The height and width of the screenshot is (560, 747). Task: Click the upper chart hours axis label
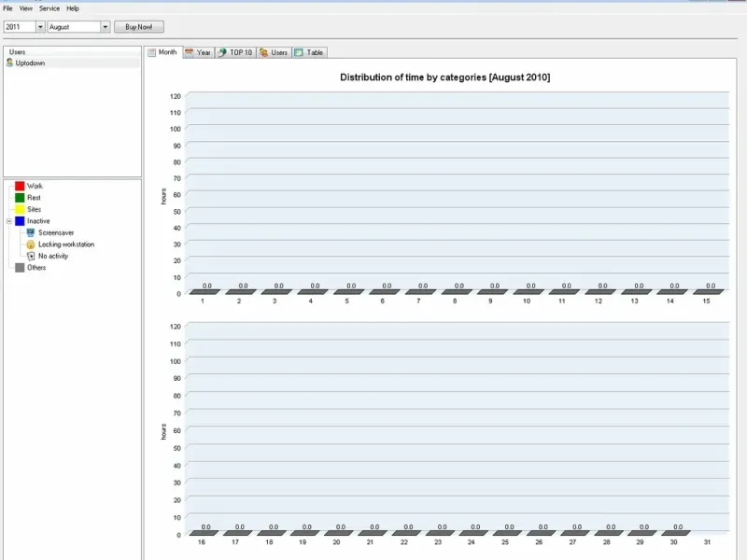[x=163, y=196]
